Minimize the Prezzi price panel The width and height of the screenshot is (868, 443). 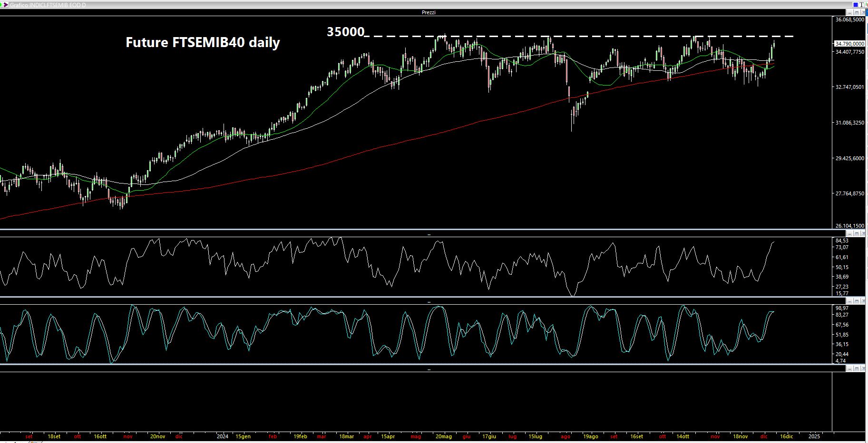[x=849, y=12]
